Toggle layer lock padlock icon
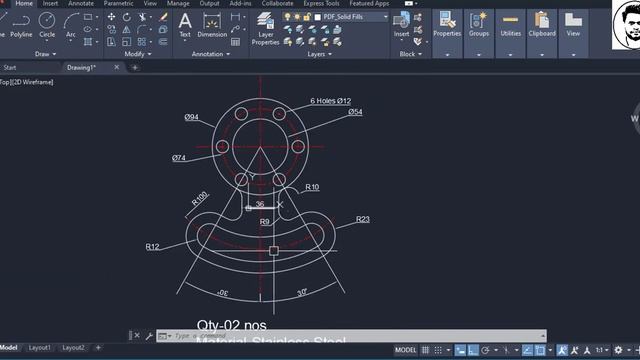Image resolution: width=640 pixels, height=360 pixels. (307, 17)
